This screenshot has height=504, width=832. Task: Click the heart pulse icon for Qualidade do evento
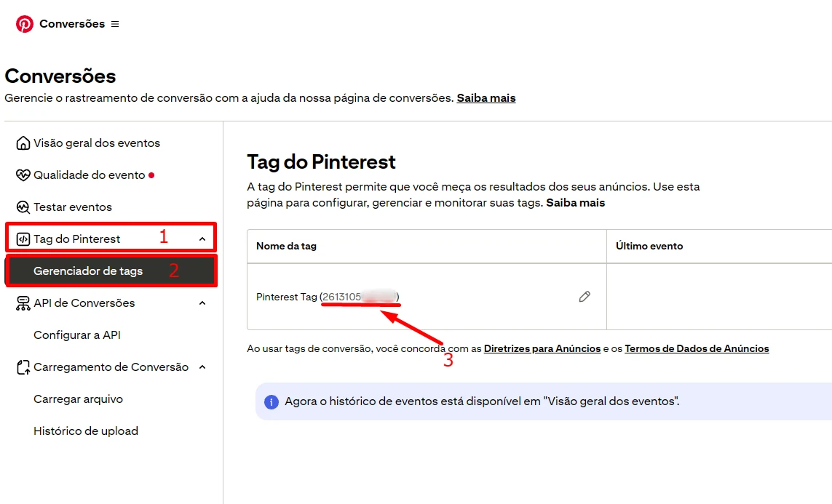pos(23,175)
